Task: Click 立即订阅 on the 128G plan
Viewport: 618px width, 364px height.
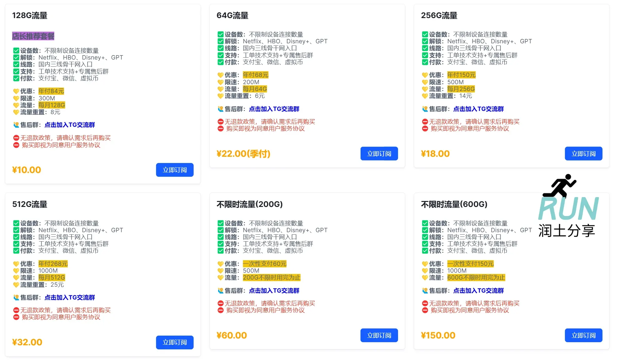Action: coord(175,170)
